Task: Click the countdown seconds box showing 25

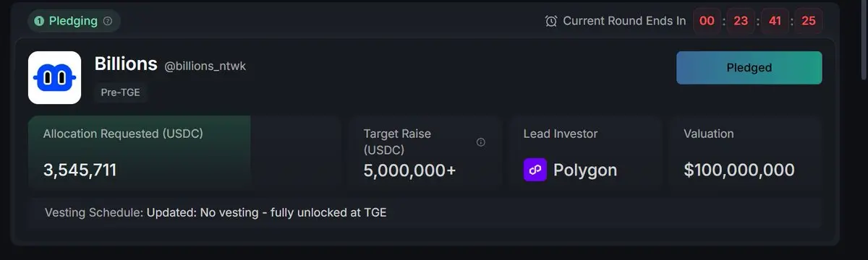Action: click(x=809, y=21)
